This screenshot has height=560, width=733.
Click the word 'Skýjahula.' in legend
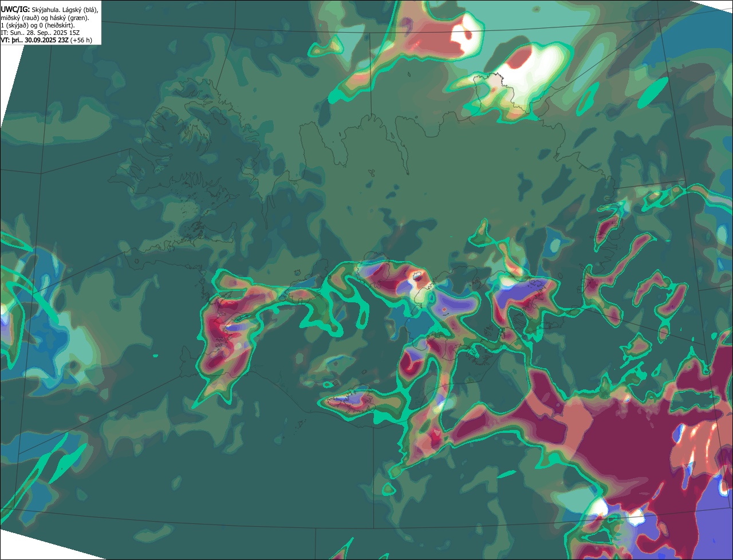pyautogui.click(x=47, y=10)
